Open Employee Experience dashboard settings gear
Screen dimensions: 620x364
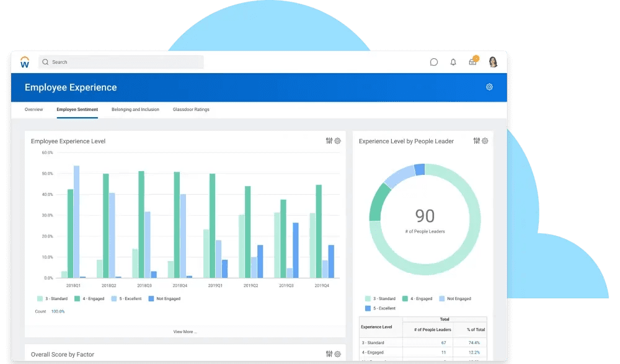(x=489, y=87)
